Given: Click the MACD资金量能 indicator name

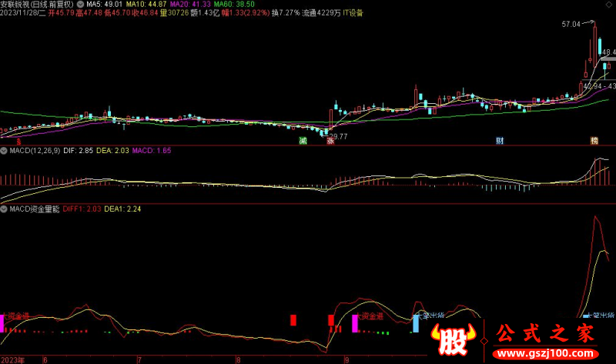Looking at the screenshot, I should [x=34, y=209].
